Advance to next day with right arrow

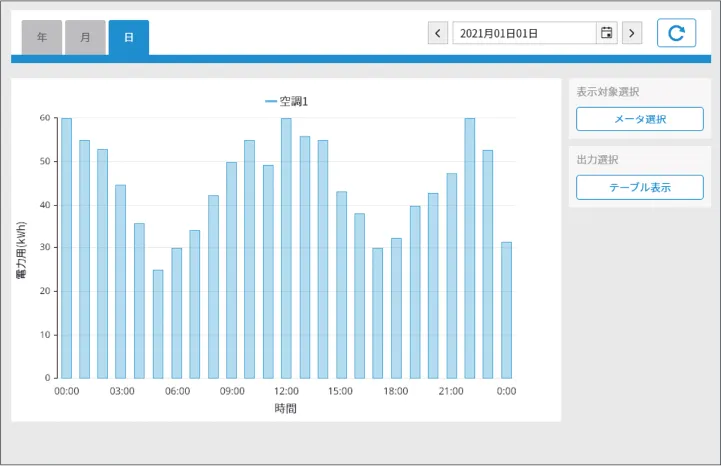coord(632,33)
